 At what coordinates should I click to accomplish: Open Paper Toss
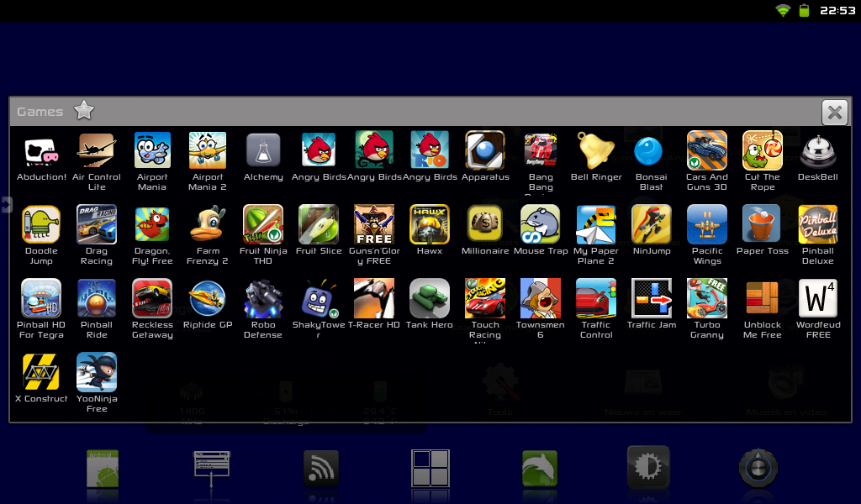coord(762,224)
